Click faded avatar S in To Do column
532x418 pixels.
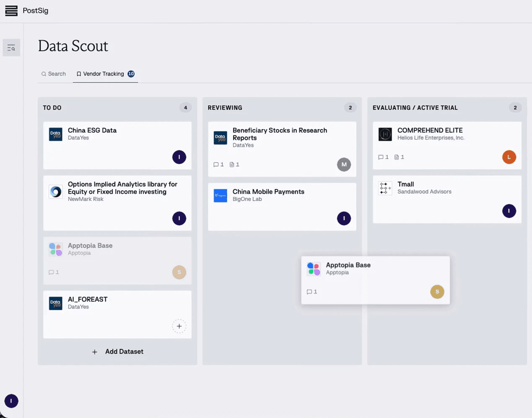tap(179, 272)
